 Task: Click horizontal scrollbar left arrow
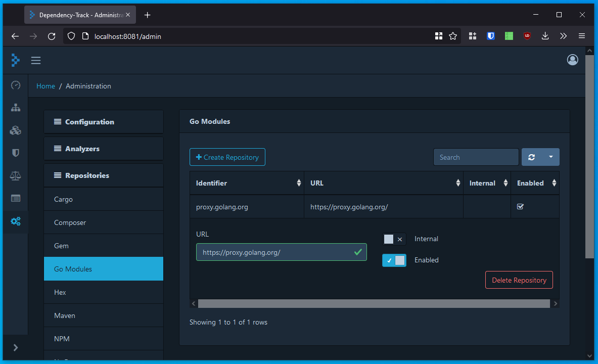(194, 304)
